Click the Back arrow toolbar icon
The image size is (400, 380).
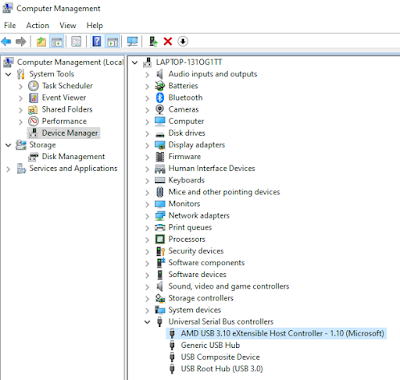click(6, 42)
